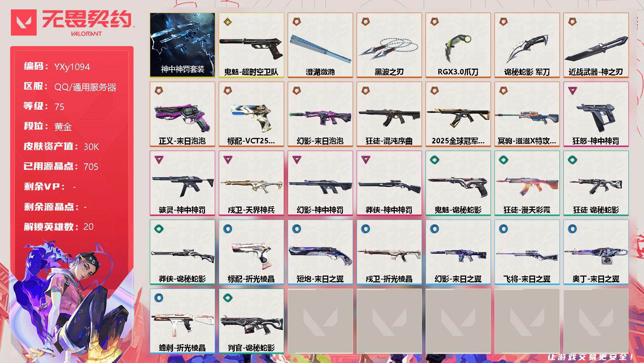The height and width of the screenshot is (363, 644).
Task: Click the blue circle tier icon on 短炮-末日之翼
Action: (296, 229)
